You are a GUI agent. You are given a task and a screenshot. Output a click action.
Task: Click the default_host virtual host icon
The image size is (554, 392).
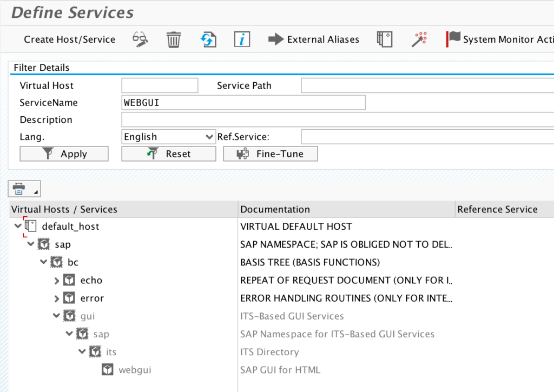31,226
